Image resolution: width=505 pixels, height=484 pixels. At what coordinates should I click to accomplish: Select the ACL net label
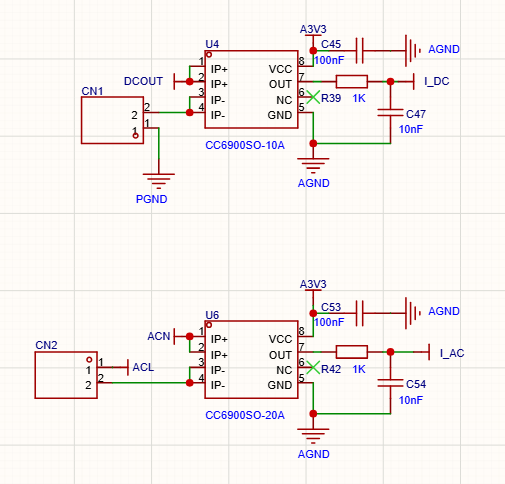pyautogui.click(x=143, y=367)
